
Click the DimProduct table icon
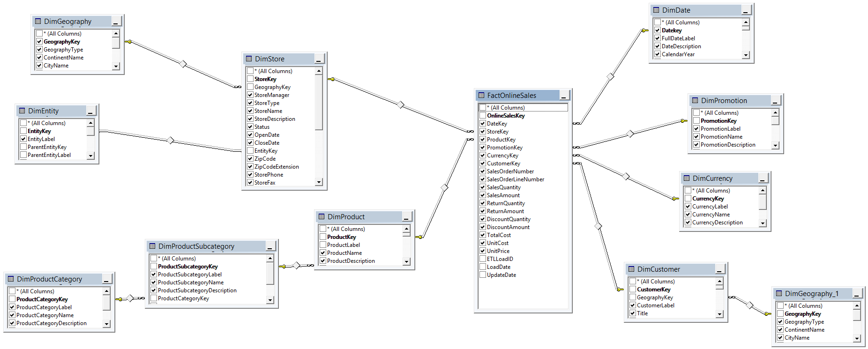coord(322,216)
